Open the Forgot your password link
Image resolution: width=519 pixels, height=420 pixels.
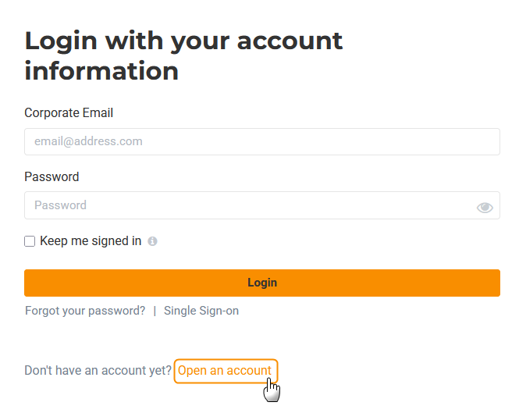tap(85, 311)
